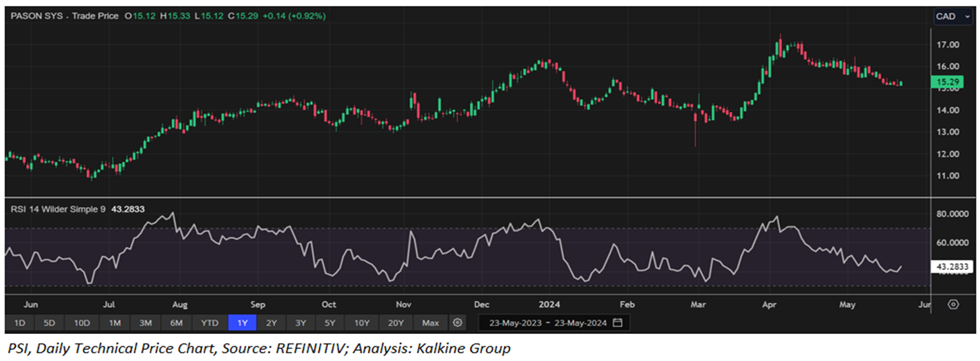Choose the 20Y time range
The image size is (980, 361).
click(x=396, y=323)
